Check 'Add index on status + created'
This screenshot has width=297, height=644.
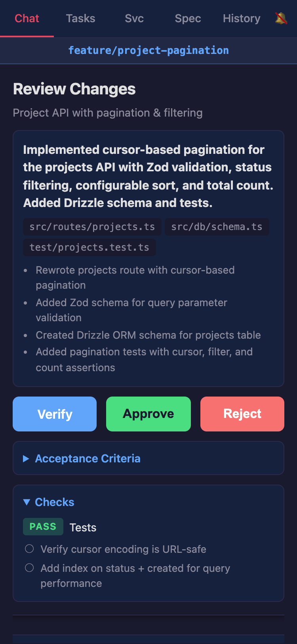pyautogui.click(x=29, y=567)
